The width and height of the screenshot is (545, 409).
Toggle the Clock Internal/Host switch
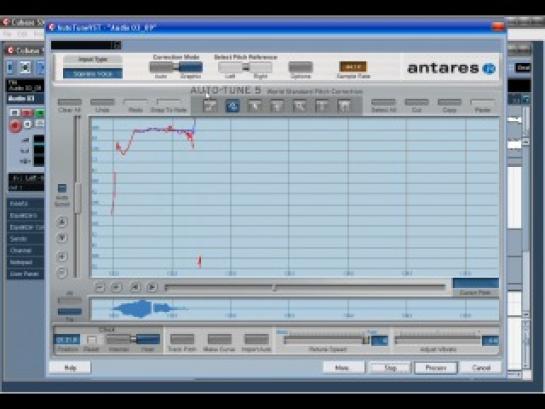(133, 339)
